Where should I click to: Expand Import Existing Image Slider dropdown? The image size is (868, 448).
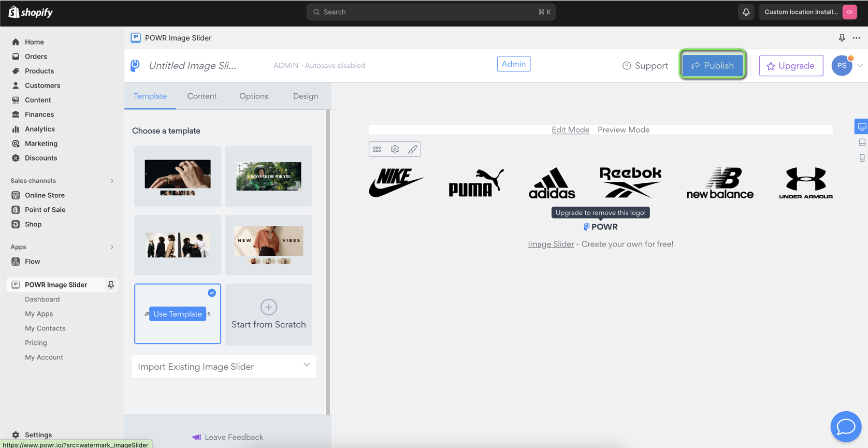click(224, 366)
